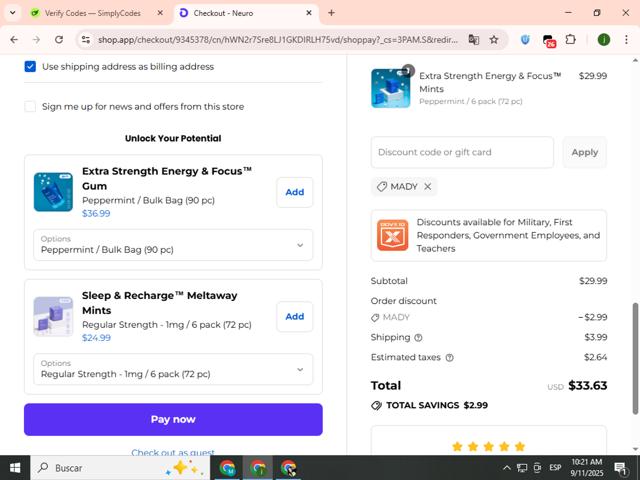Open the first Chrome taskbar icon

[x=227, y=468]
